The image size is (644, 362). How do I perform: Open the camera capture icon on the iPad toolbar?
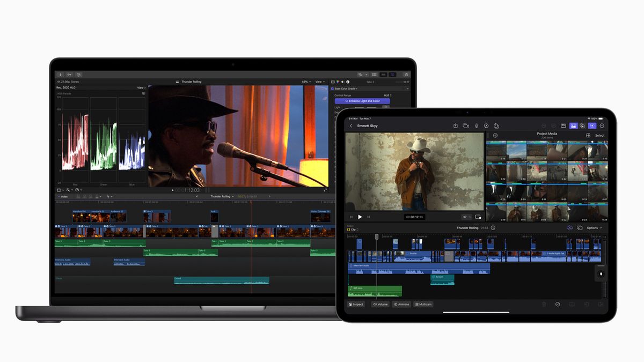click(465, 125)
